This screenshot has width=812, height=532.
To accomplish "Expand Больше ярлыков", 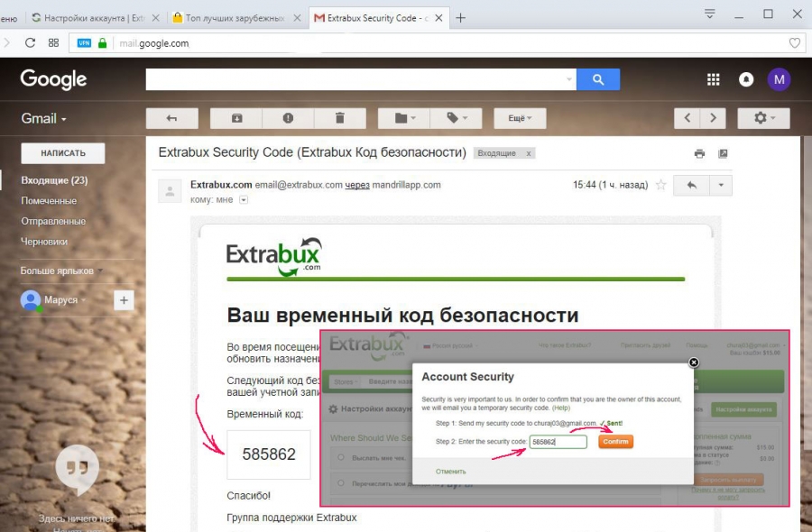I will (61, 271).
